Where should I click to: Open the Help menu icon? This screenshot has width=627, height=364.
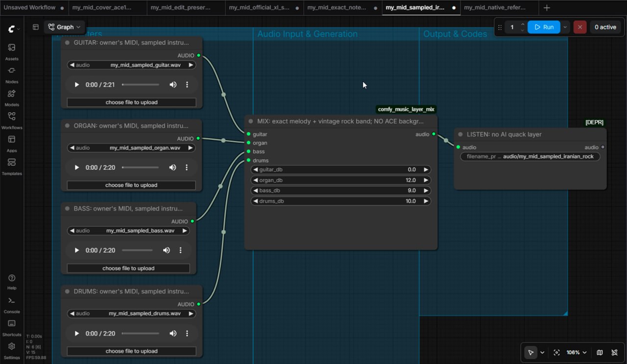click(x=12, y=282)
